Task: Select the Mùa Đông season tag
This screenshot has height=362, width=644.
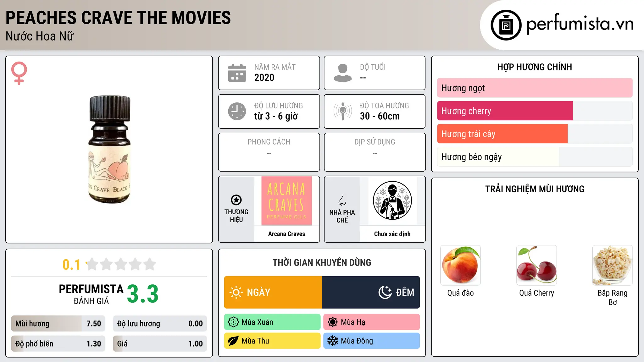Action: [x=372, y=341]
